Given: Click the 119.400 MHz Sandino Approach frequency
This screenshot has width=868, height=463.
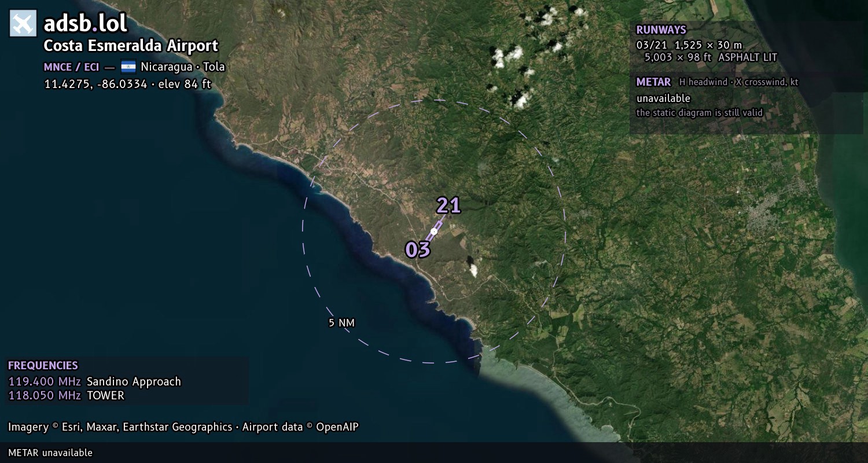Looking at the screenshot, I should tap(94, 381).
